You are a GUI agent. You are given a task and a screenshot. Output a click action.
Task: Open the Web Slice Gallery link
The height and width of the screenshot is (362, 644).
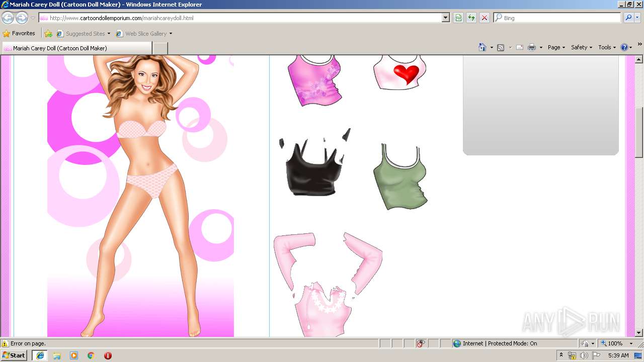[144, 34]
